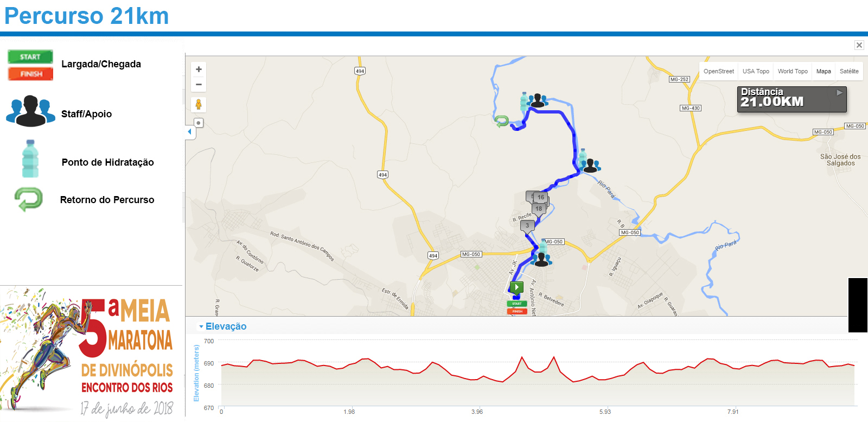868x422 pixels.
Task: Switch to Satélite view
Action: (x=849, y=71)
